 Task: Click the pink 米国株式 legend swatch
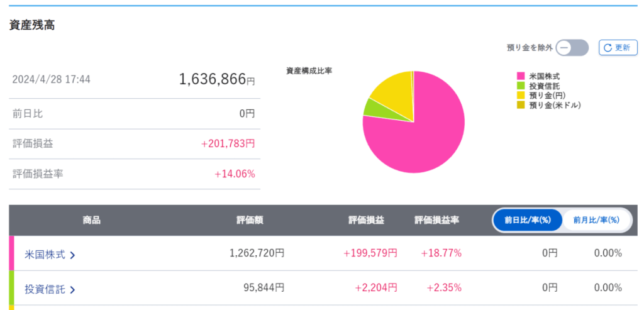[x=521, y=76]
